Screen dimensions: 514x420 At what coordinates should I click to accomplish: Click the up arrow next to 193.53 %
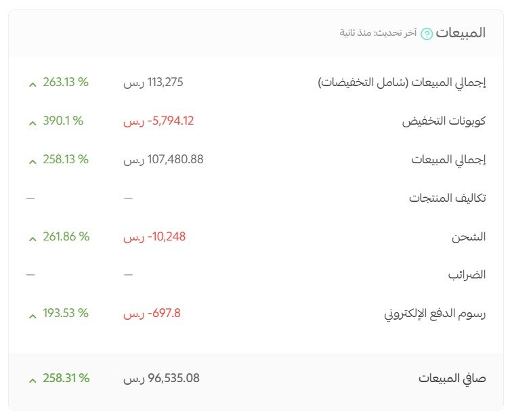tap(31, 315)
